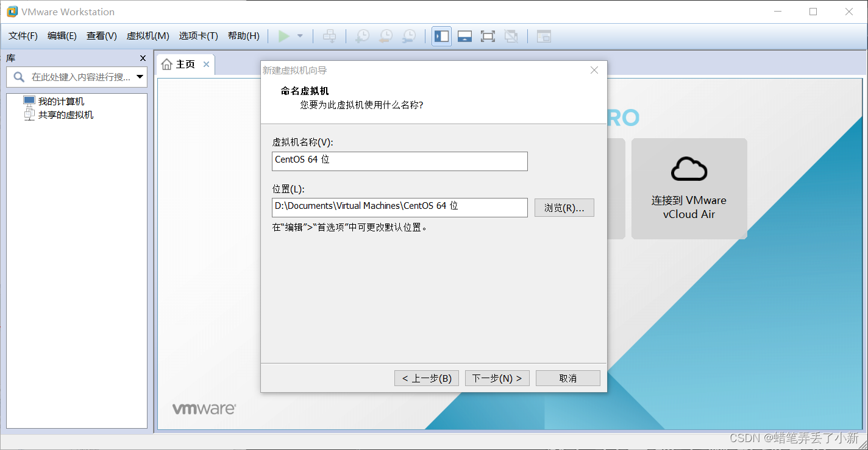The image size is (868, 450).
Task: Open the 虚拟机(M) menu
Action: tap(148, 36)
